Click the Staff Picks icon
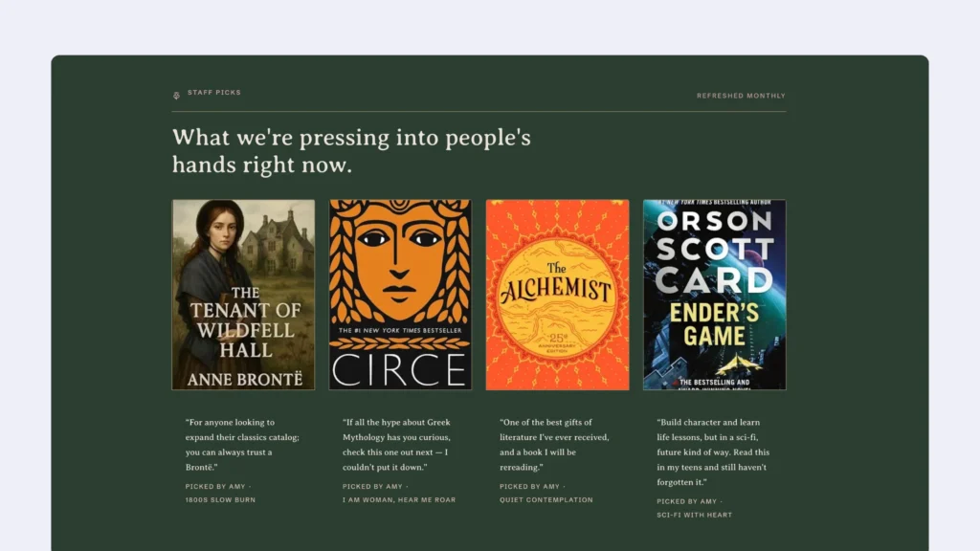The width and height of the screenshot is (980, 551). (176, 96)
